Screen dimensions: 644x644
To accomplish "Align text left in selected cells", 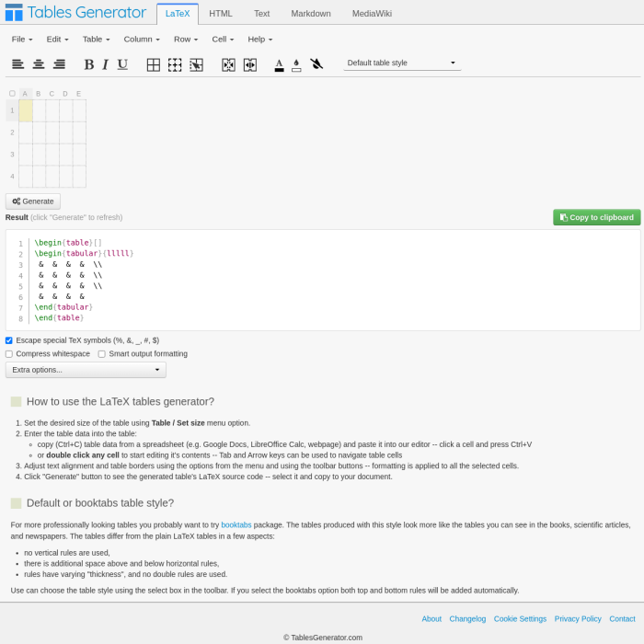I will 18,64.
